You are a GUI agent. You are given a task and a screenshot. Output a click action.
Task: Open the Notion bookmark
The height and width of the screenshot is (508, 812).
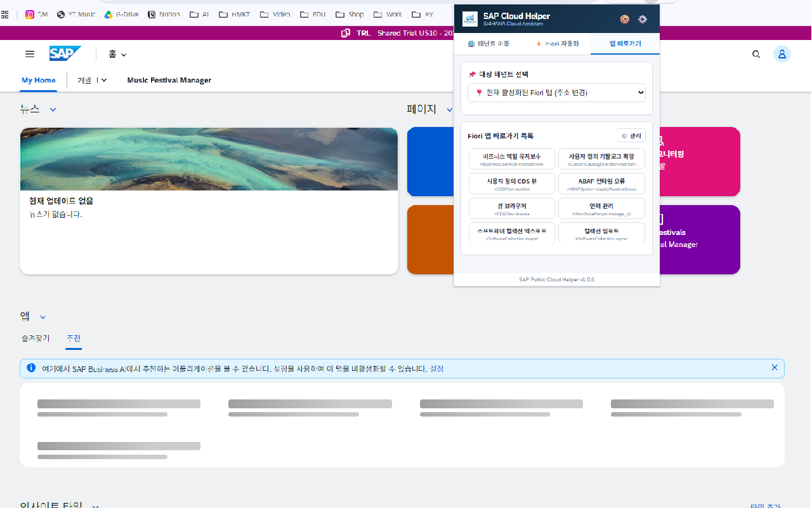(164, 14)
